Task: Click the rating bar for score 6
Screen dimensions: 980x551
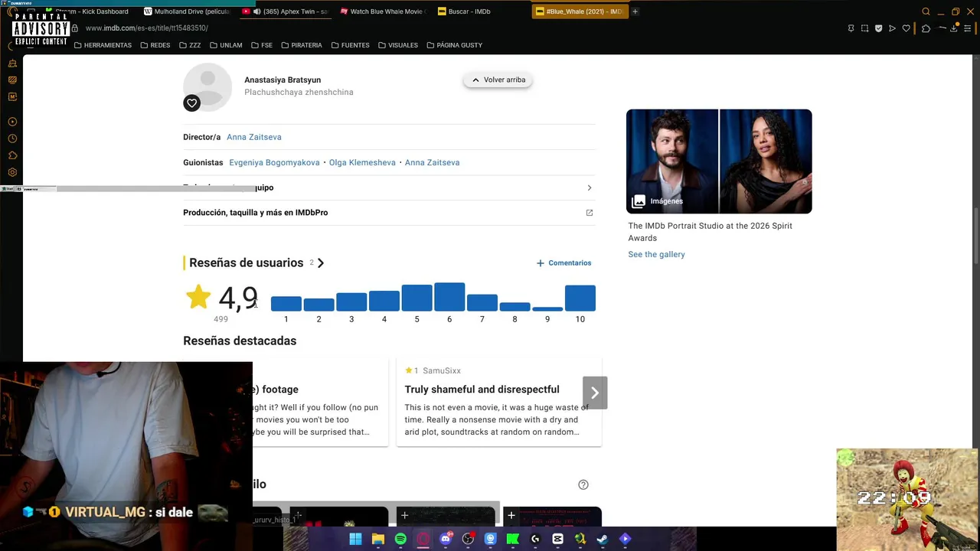Action: (449, 297)
